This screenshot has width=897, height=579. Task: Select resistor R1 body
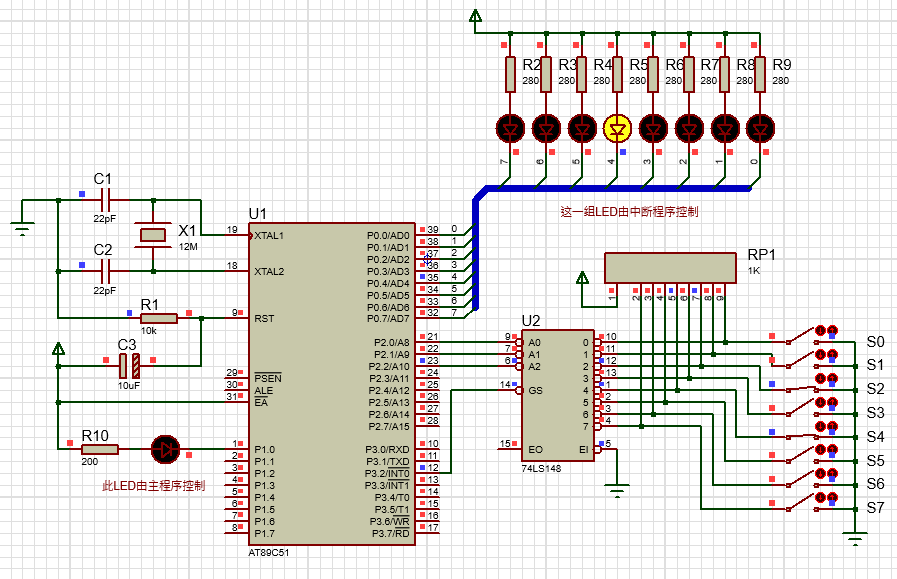pyautogui.click(x=159, y=318)
